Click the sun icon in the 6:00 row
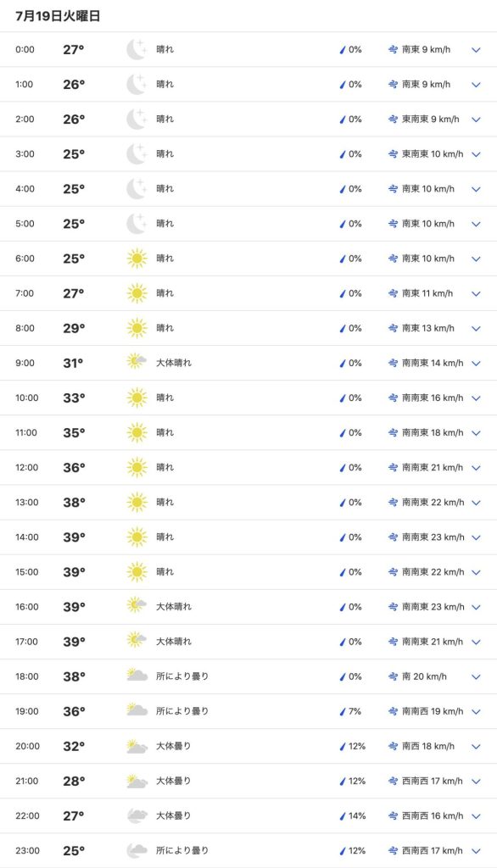The image size is (497, 868). pyautogui.click(x=137, y=259)
